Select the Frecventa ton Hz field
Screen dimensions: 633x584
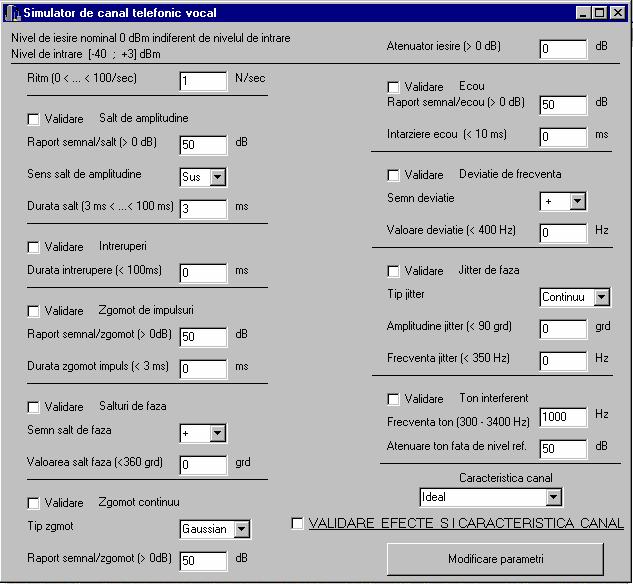click(x=563, y=417)
